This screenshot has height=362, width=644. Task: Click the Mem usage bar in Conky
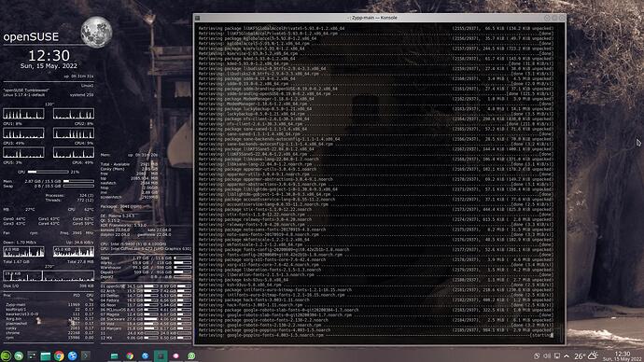click(x=78, y=181)
